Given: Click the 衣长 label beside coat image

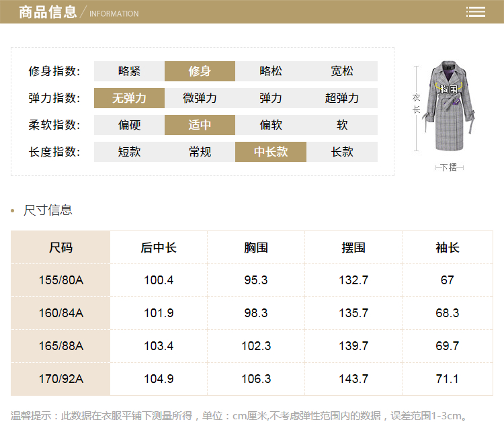Looking at the screenshot, I should click(416, 103).
